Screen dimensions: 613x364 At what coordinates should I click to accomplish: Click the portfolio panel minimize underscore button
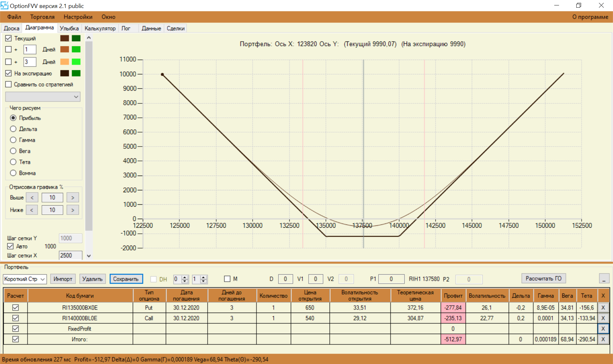point(604,279)
